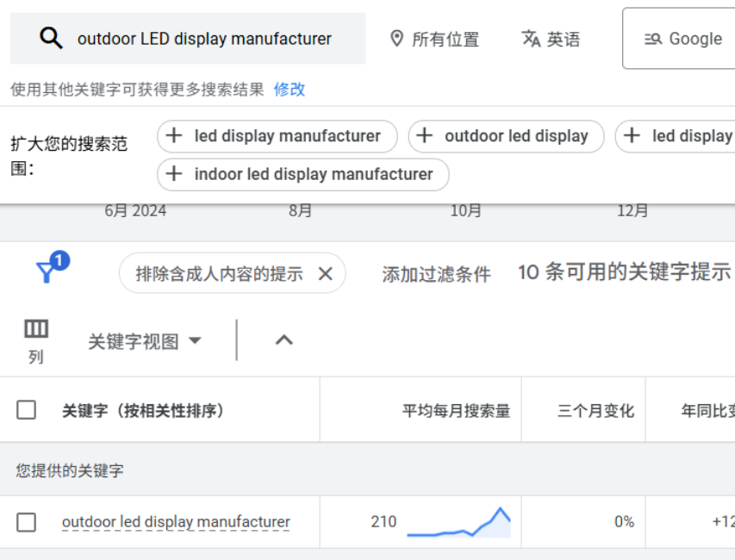Change the language setting 英语
Image resolution: width=735 pixels, height=560 pixels.
tap(551, 39)
